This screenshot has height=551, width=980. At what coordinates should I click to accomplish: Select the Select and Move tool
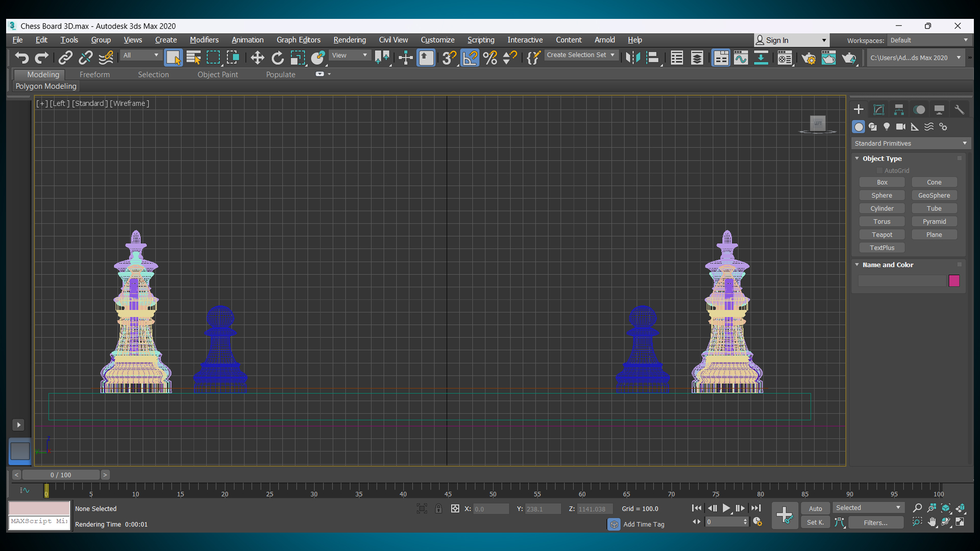coord(257,58)
